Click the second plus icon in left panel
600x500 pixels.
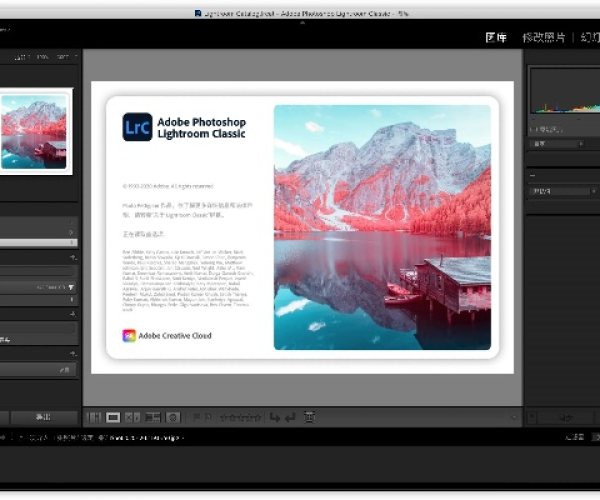point(73,314)
